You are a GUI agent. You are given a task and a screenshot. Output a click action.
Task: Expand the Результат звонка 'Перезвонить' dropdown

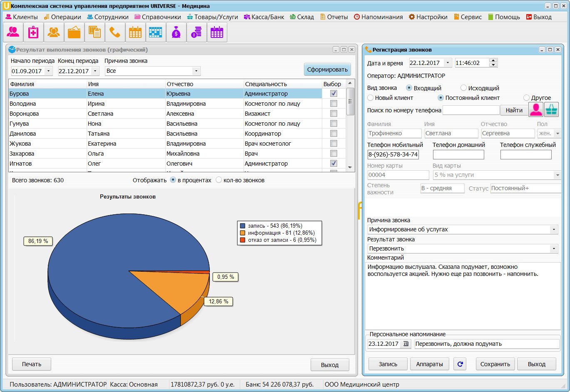tap(554, 248)
